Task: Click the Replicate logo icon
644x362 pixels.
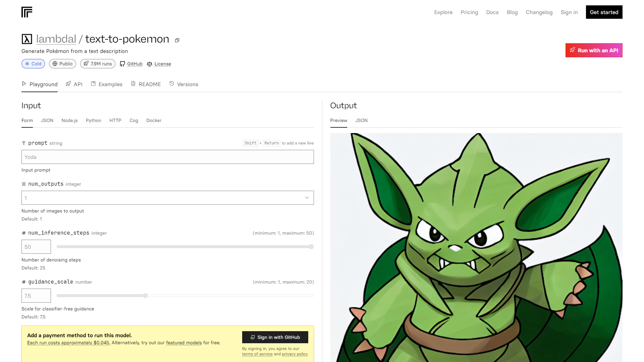Action: 27,12
